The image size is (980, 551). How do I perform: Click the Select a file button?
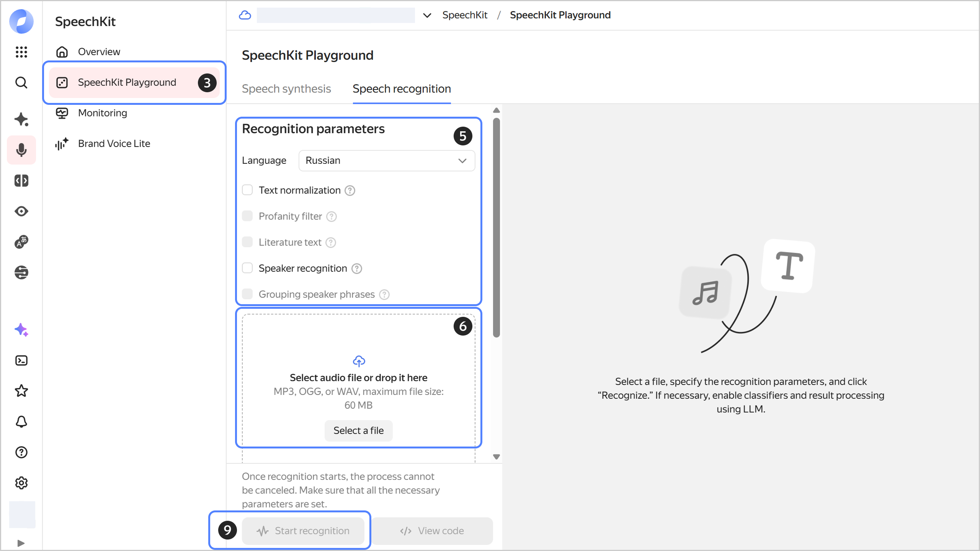(x=358, y=430)
